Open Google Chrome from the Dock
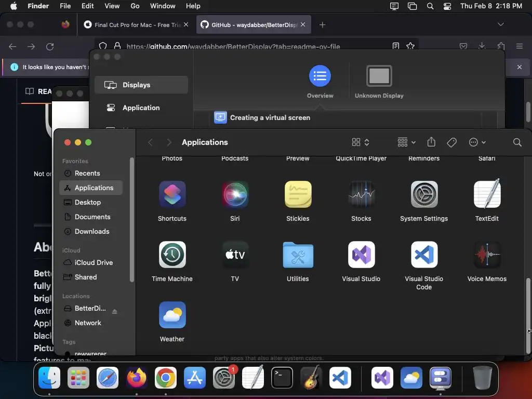 (166, 378)
